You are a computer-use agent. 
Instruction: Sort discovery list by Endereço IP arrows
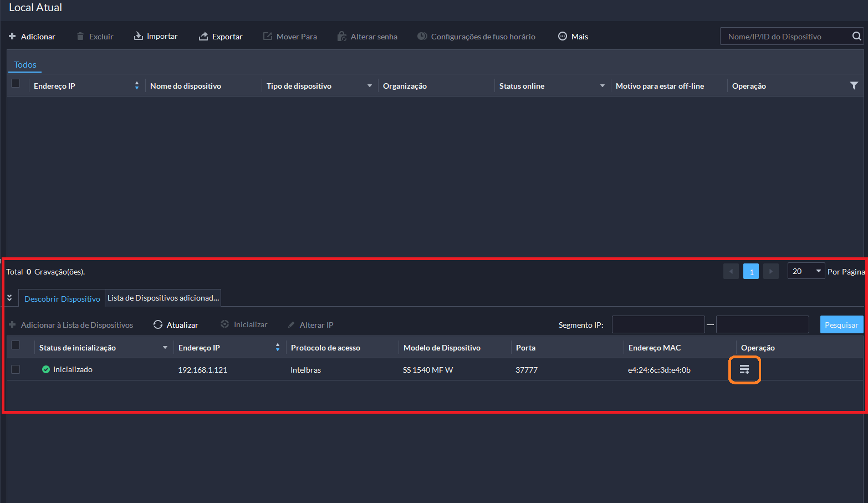[x=278, y=347]
